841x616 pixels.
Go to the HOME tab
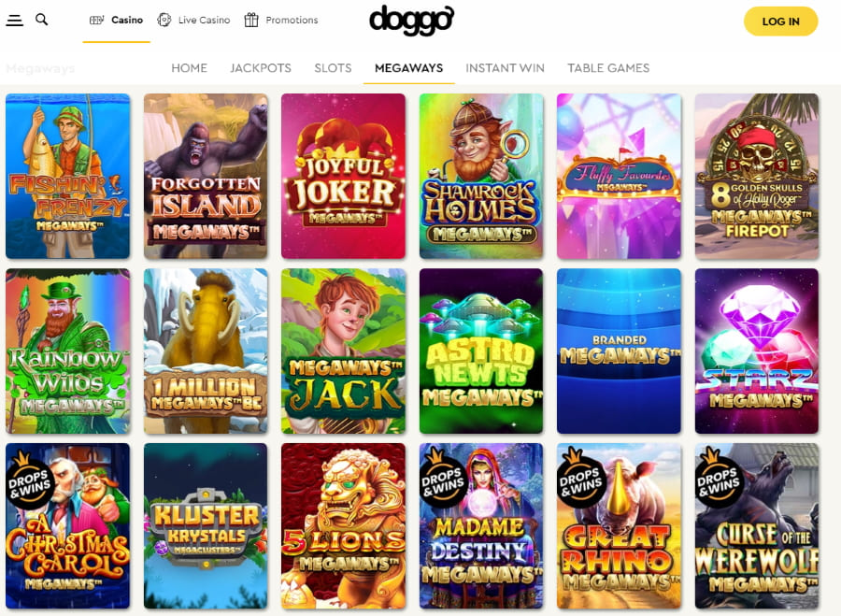pyautogui.click(x=190, y=68)
